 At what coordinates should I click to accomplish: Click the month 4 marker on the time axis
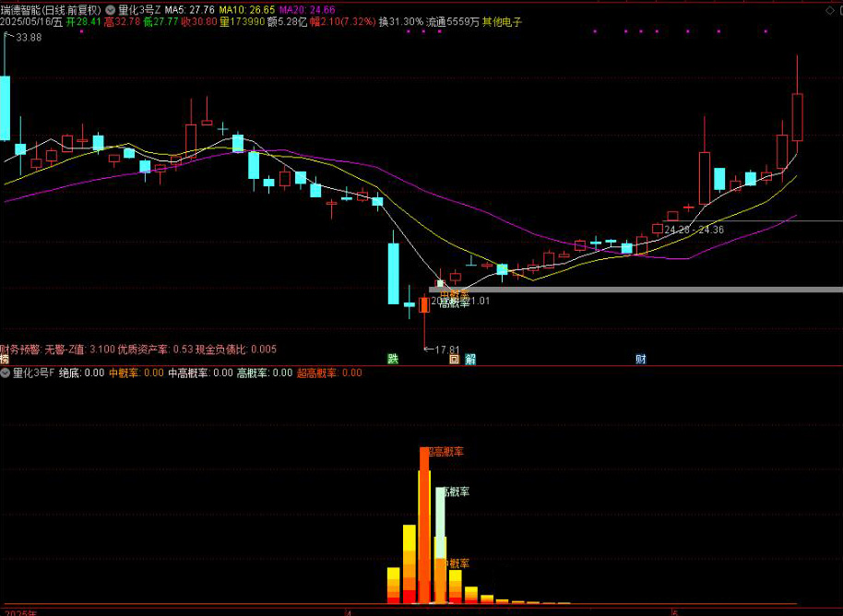[349, 613]
